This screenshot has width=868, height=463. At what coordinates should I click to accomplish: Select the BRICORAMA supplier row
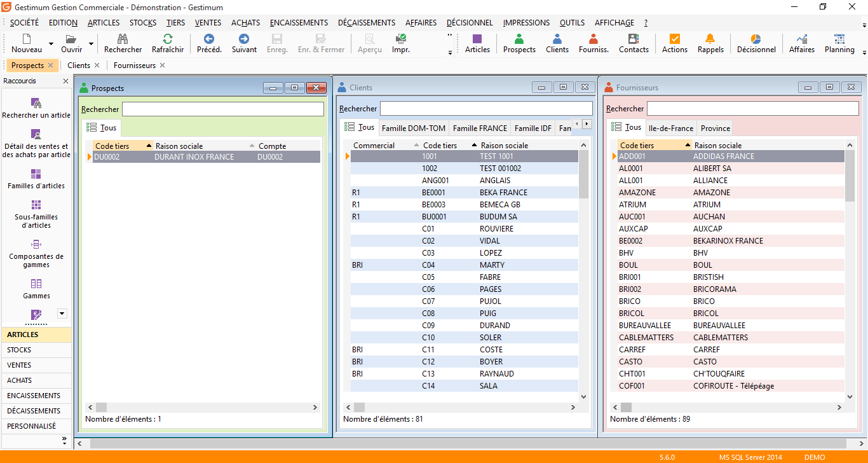click(731, 289)
